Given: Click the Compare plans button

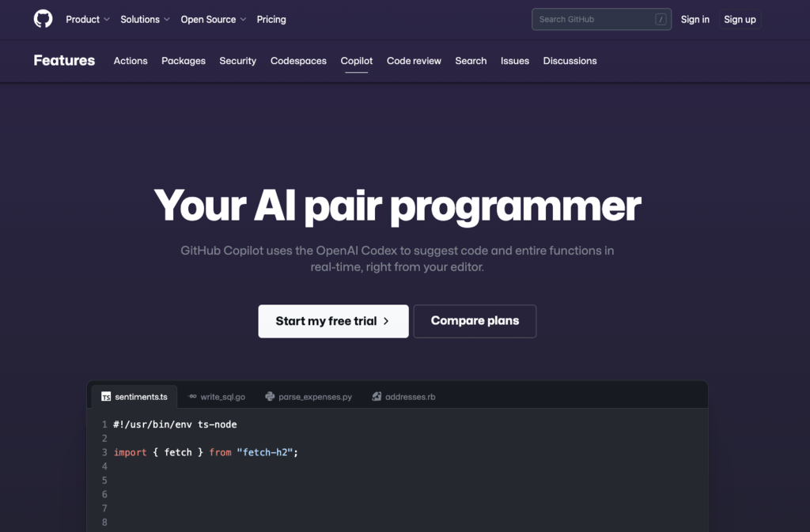Looking at the screenshot, I should [475, 321].
